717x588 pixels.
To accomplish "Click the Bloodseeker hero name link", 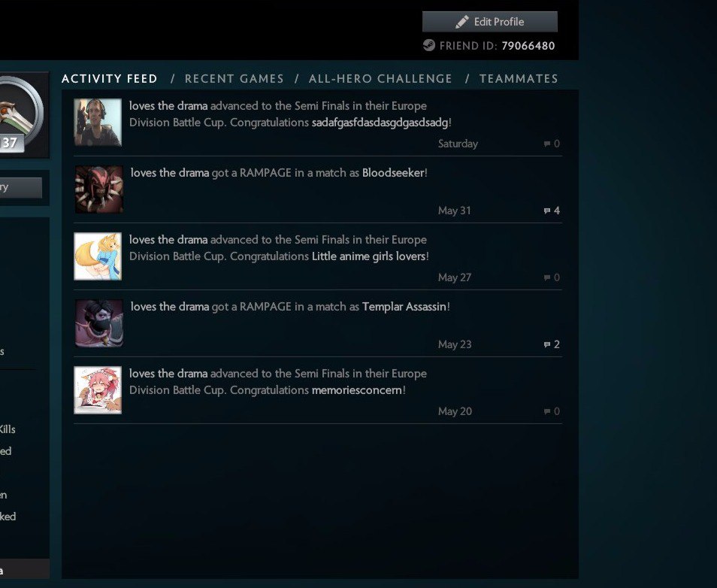I will tap(393, 173).
